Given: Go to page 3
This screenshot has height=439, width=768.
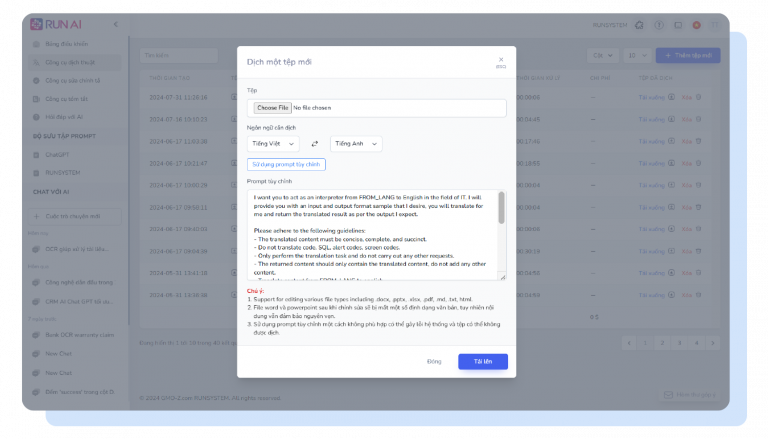Looking at the screenshot, I should point(679,343).
